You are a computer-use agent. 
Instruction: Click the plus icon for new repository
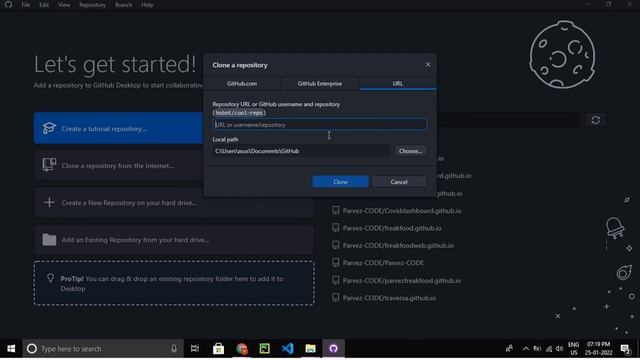click(49, 202)
